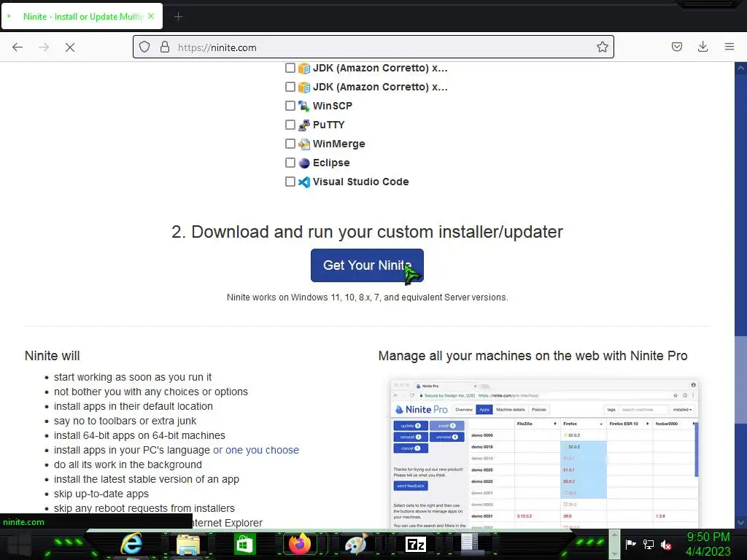This screenshot has height=560, width=747.
Task: Click the Eclipse sphere icon
Action: coord(304,163)
